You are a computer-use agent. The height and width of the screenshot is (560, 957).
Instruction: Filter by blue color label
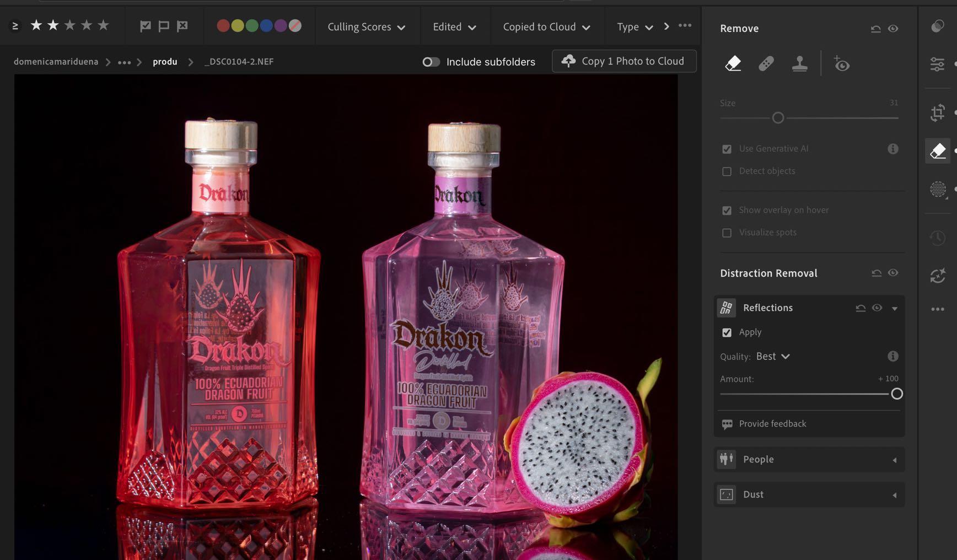click(266, 26)
